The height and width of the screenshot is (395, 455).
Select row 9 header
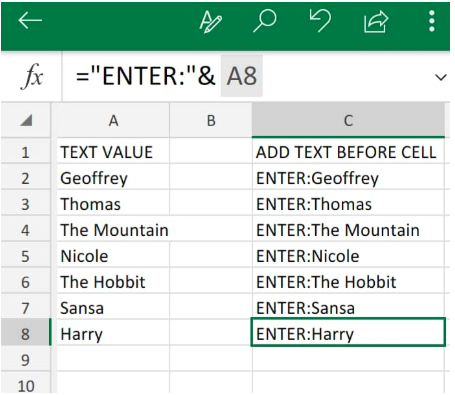tap(25, 360)
